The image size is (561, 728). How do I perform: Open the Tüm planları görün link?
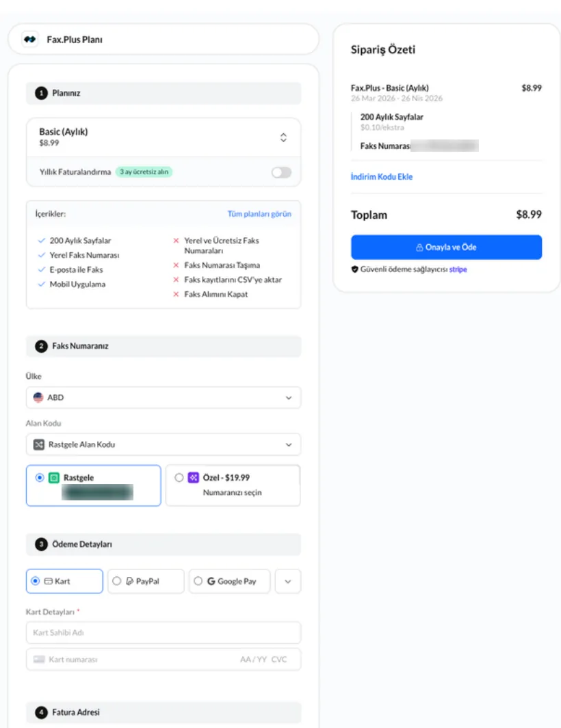click(x=259, y=214)
